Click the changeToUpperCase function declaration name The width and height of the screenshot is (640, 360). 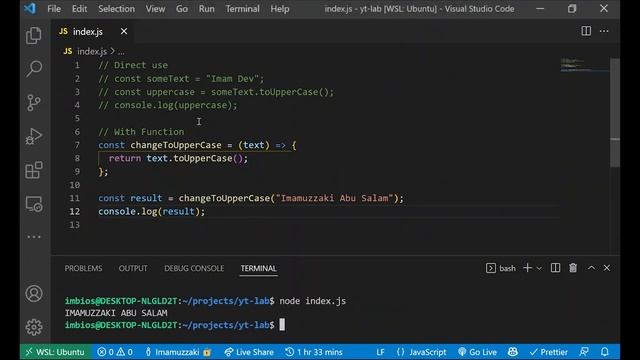click(x=176, y=145)
